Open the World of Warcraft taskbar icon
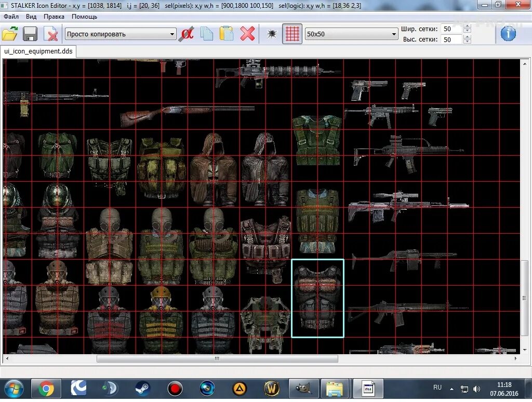This screenshot has height=402, width=532. pos(272,389)
